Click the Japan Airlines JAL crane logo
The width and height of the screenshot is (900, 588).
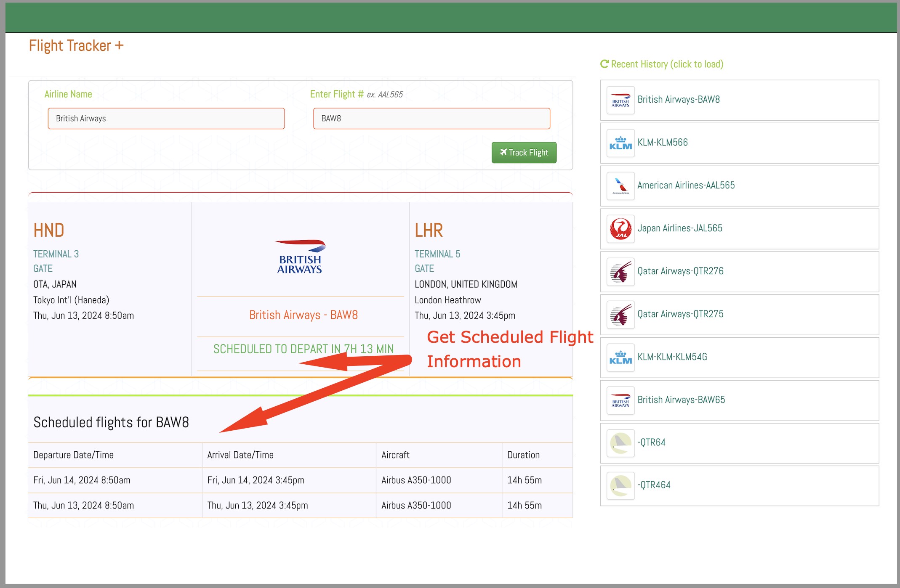click(x=620, y=229)
